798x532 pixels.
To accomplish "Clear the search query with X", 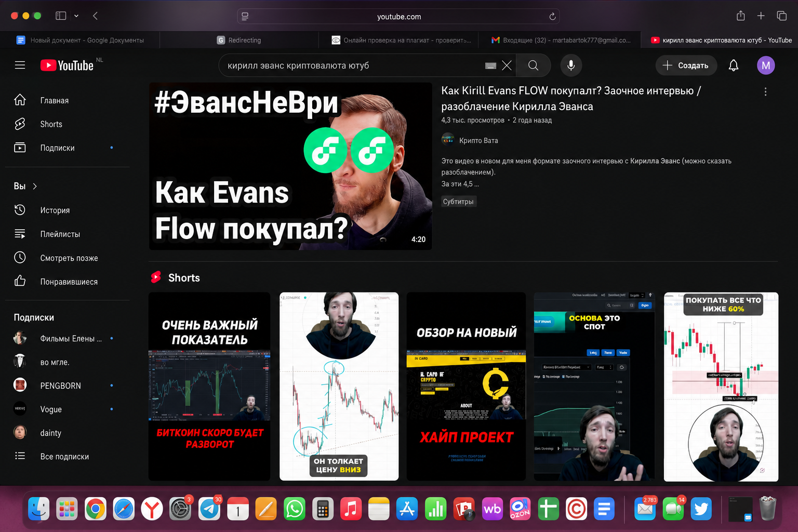I will coord(507,65).
